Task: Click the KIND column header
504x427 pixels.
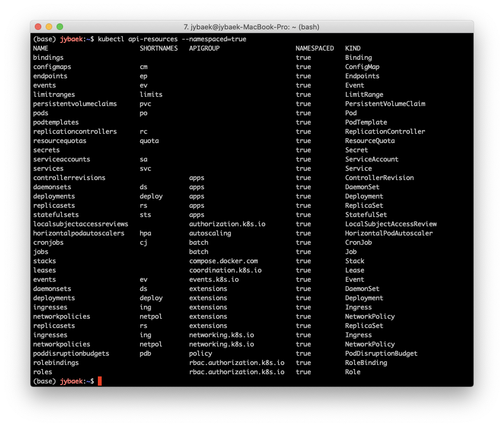Action: pyautogui.click(x=353, y=48)
